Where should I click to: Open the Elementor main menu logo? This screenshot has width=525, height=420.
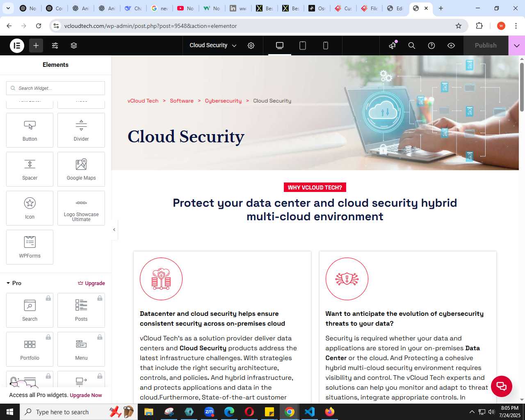17,46
